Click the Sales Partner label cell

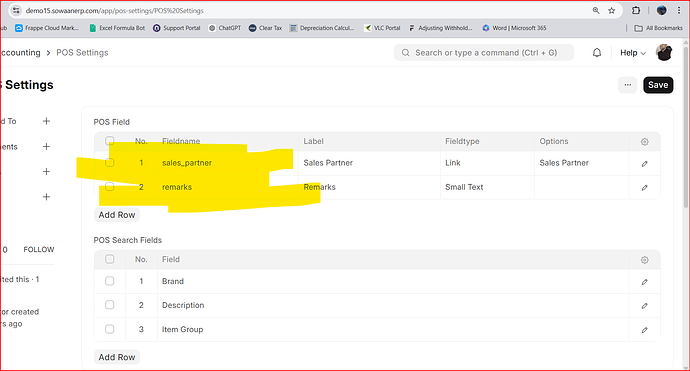(x=370, y=163)
